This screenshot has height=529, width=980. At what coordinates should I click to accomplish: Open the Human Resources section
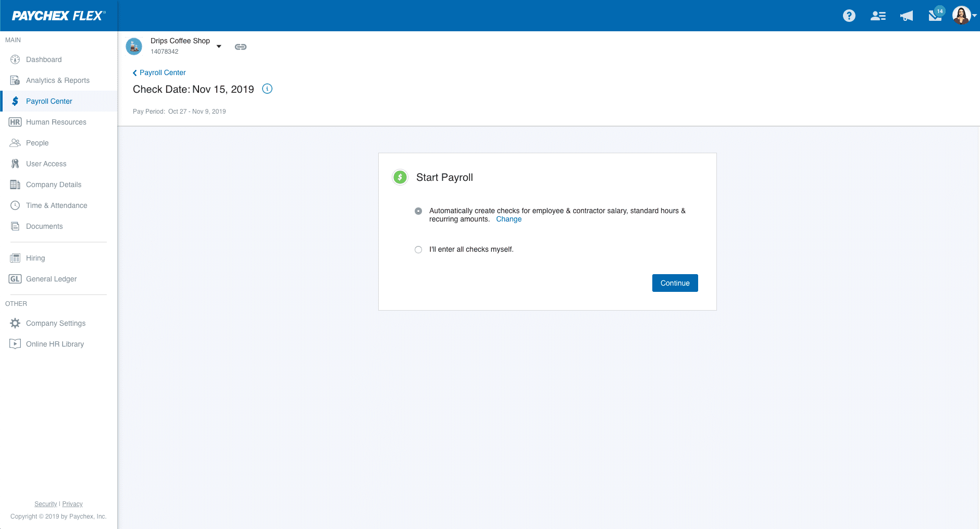coord(56,122)
